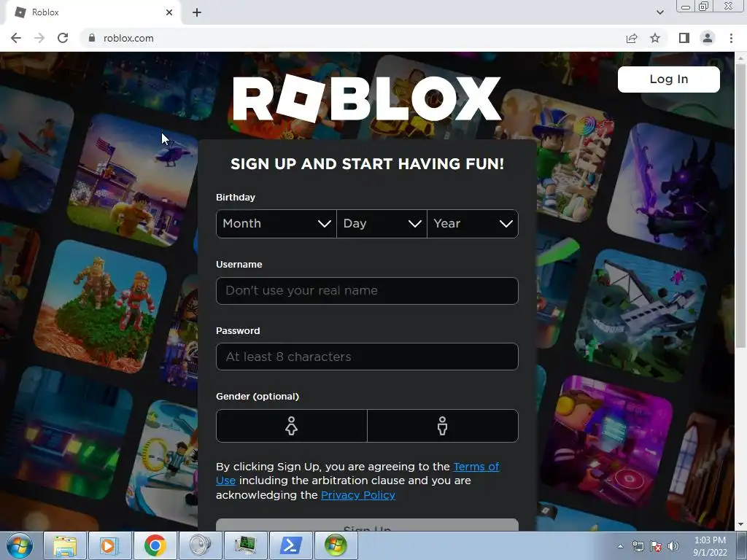This screenshot has width=747, height=560.
Task: Open the Chrome three-dot menu
Action: (731, 38)
